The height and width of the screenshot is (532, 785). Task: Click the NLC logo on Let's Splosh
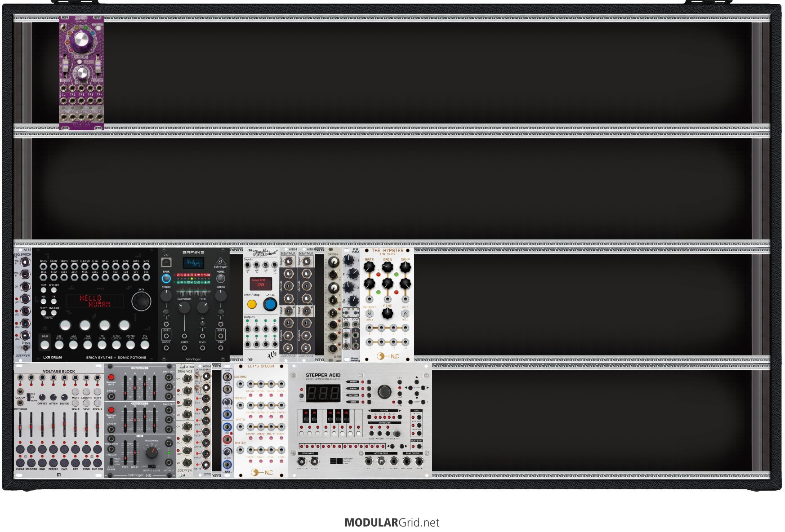262,472
